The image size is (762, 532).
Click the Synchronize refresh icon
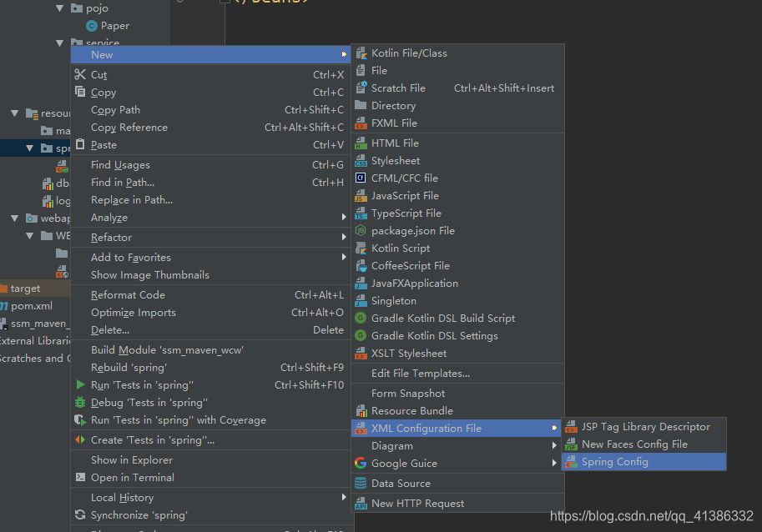(x=80, y=514)
